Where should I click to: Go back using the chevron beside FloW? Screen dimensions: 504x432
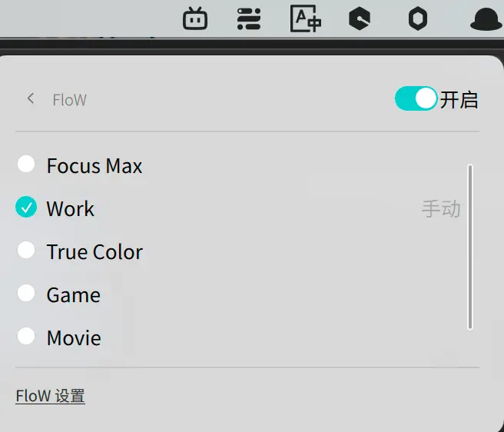31,98
